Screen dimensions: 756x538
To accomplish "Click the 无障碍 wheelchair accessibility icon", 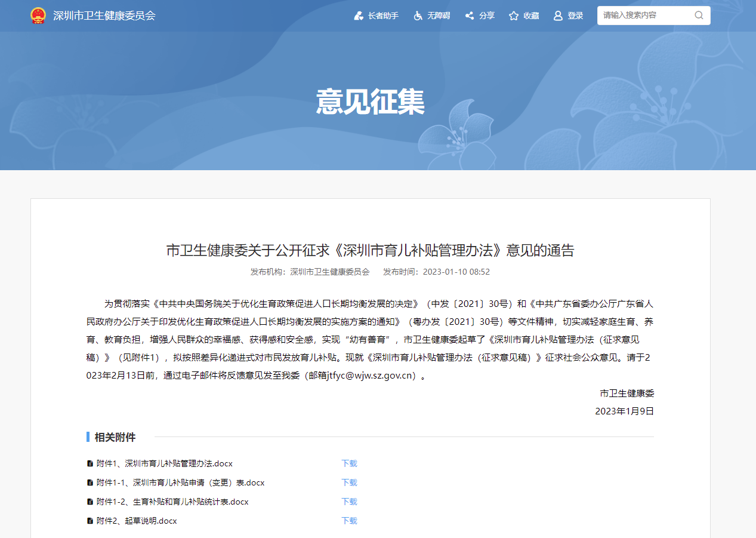I will [418, 16].
